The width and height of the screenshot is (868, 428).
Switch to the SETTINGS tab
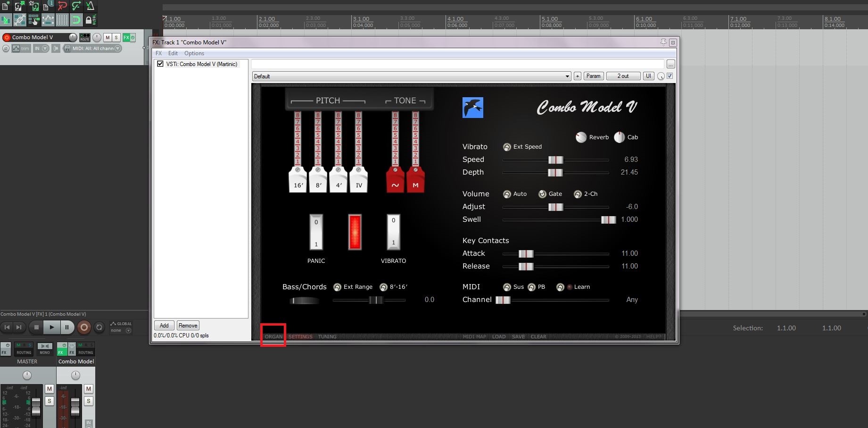click(x=300, y=336)
